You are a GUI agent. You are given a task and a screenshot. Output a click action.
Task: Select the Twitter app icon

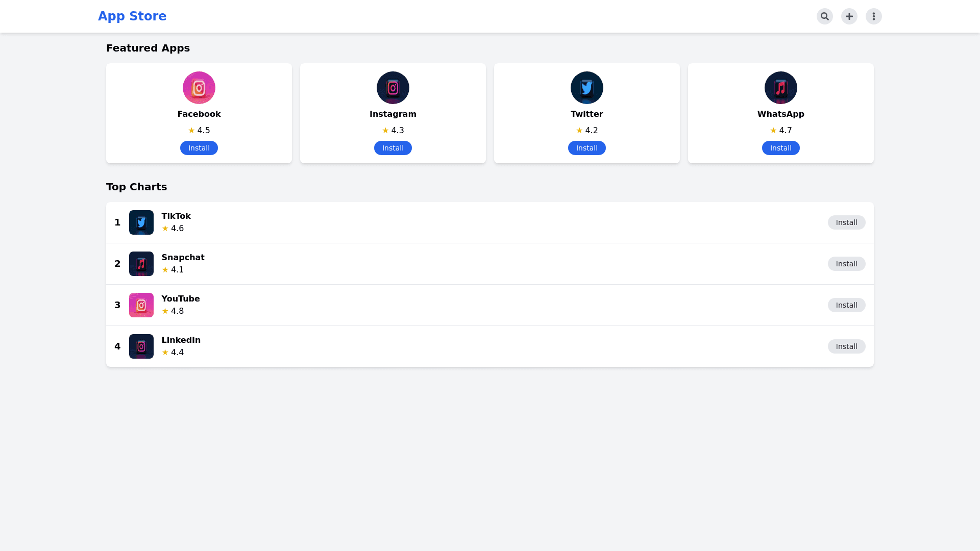[587, 88]
